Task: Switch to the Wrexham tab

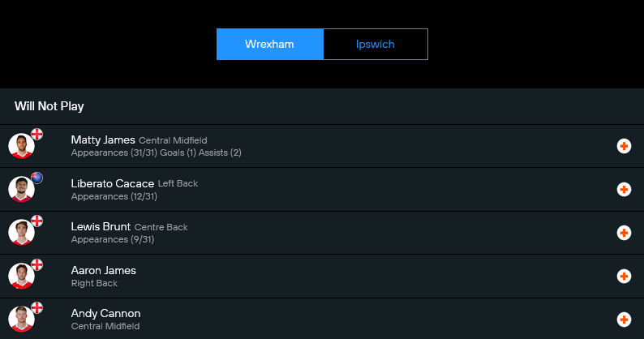Action: click(x=269, y=44)
